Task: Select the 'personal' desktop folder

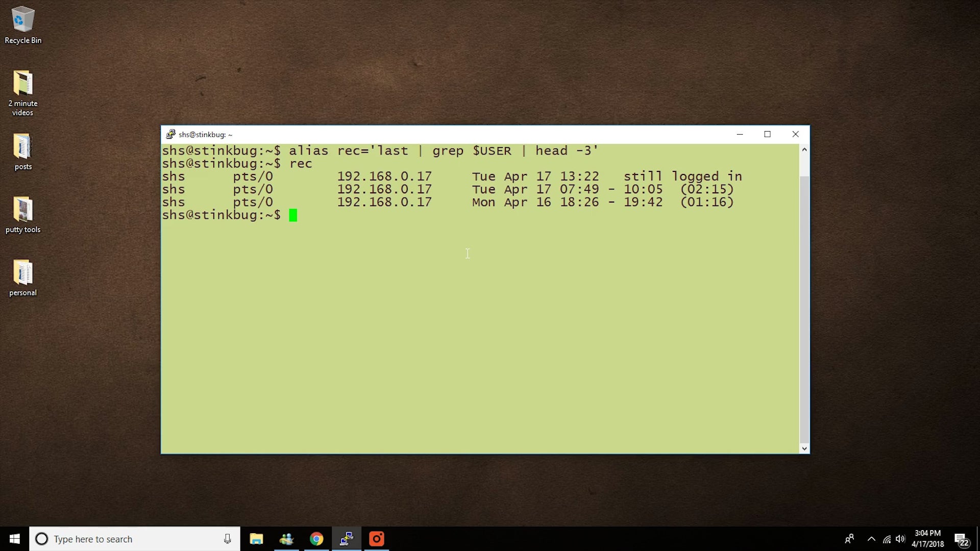Action: (23, 278)
